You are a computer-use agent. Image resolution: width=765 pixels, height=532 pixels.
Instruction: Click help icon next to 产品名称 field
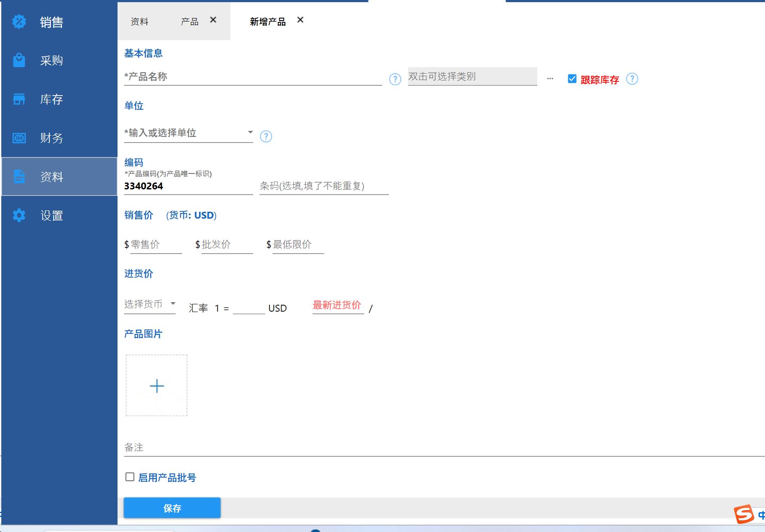(x=395, y=79)
